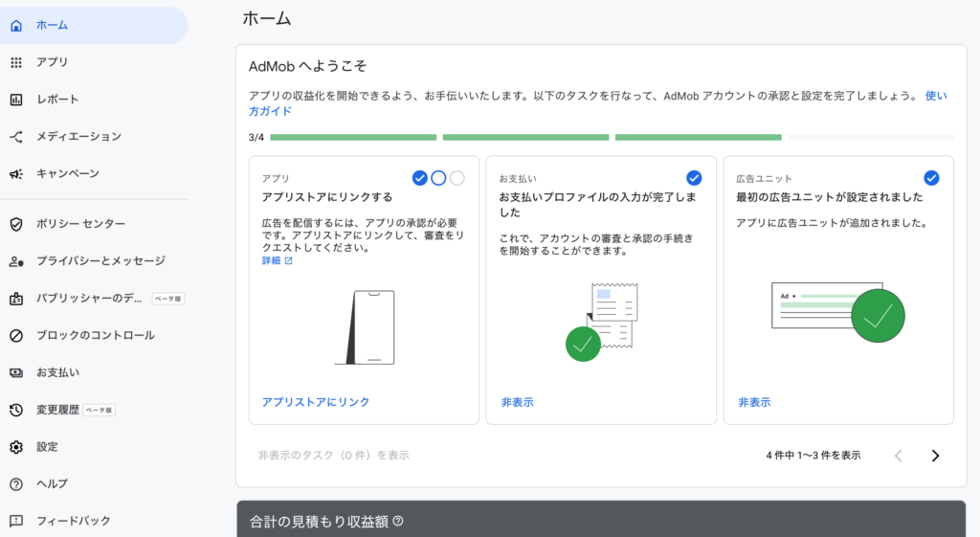Click the Home icon in sidebar

click(x=15, y=26)
